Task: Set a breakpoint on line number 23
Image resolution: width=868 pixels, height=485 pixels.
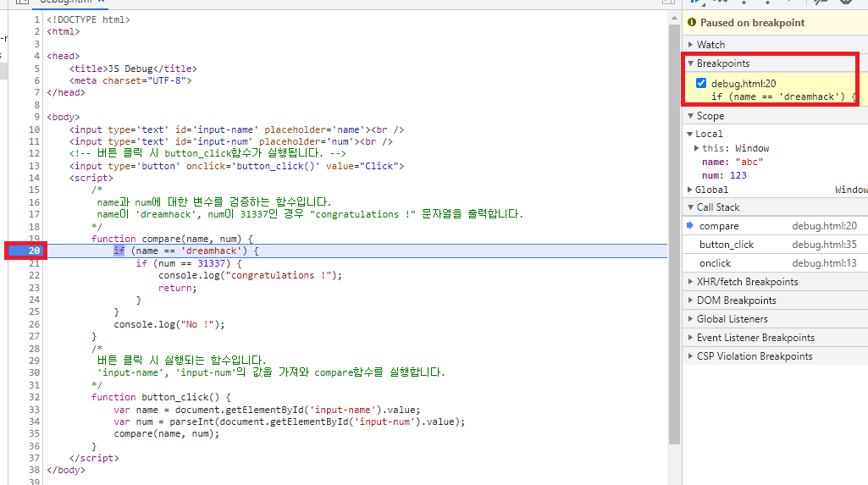Action: coord(34,288)
